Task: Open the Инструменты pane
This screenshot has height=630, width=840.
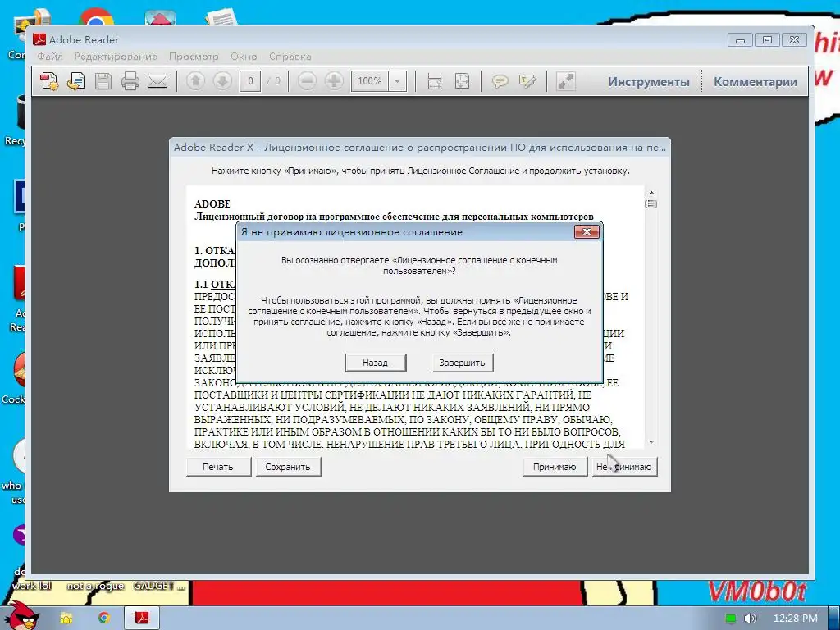Action: pos(649,82)
